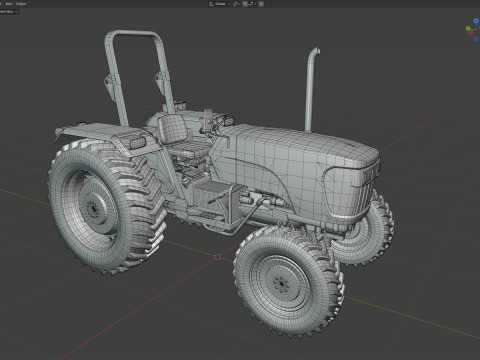This screenshot has width=480, height=360.
Task: Click the blue Z axis on navigation gizmo
Action: point(476,21)
